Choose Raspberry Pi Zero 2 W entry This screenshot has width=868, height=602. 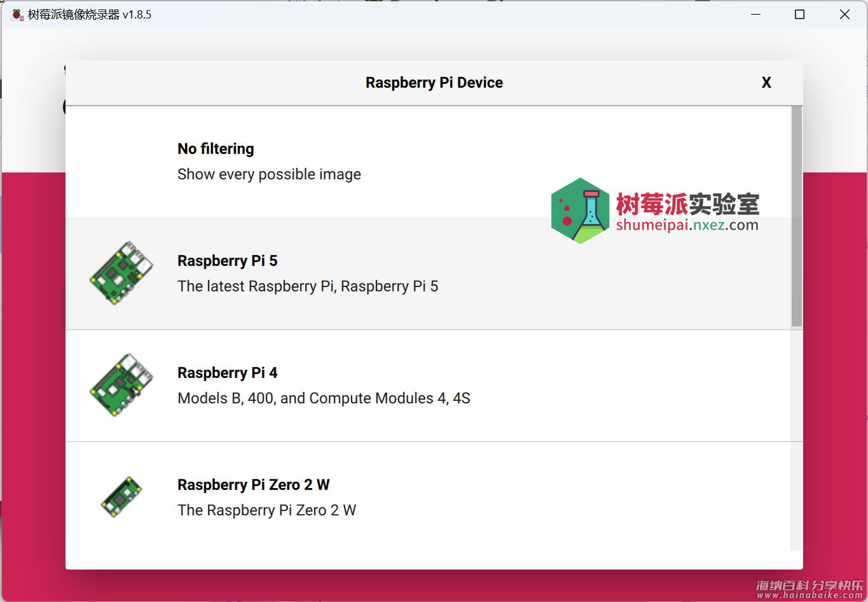pos(429,498)
